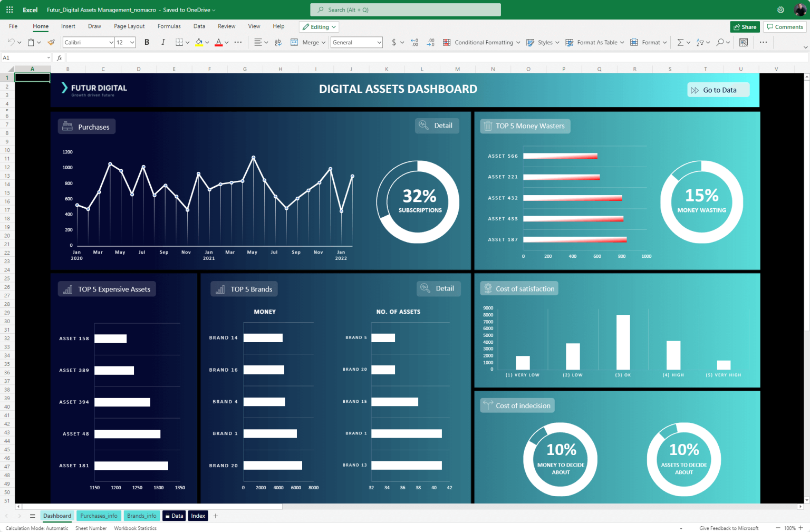810x532 pixels.
Task: Open the Purchases Detail button
Action: click(x=437, y=125)
